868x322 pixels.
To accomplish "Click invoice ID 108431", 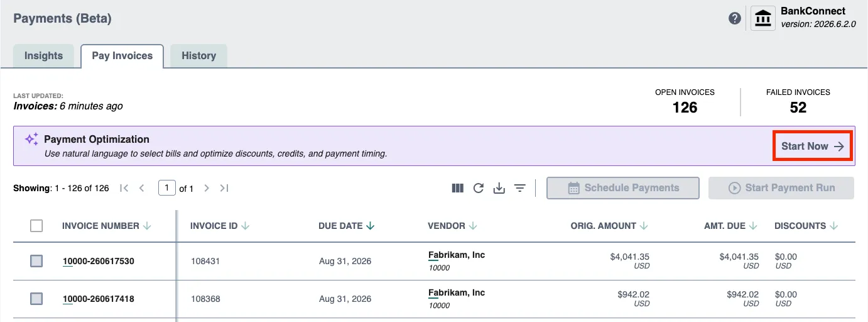I will pyautogui.click(x=206, y=262).
